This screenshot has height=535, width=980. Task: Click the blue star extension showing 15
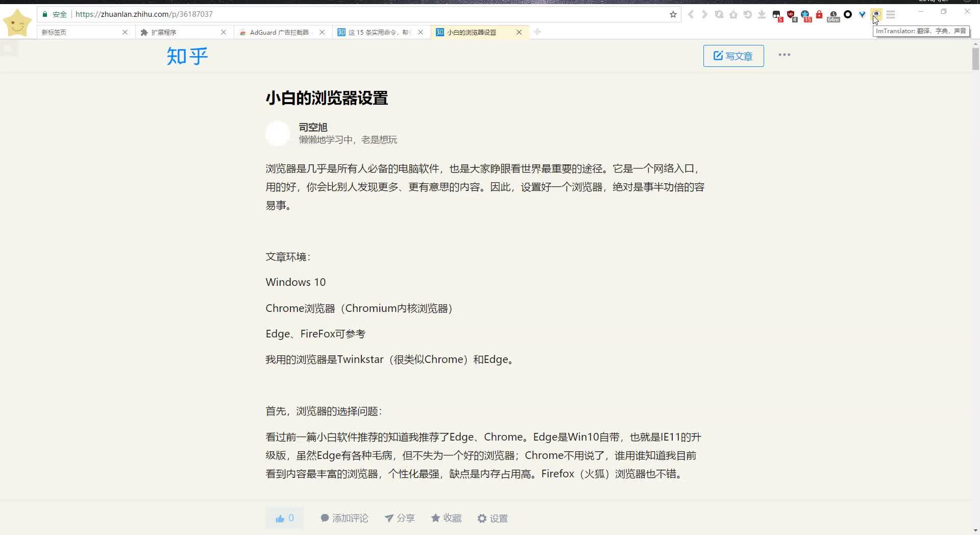(805, 15)
